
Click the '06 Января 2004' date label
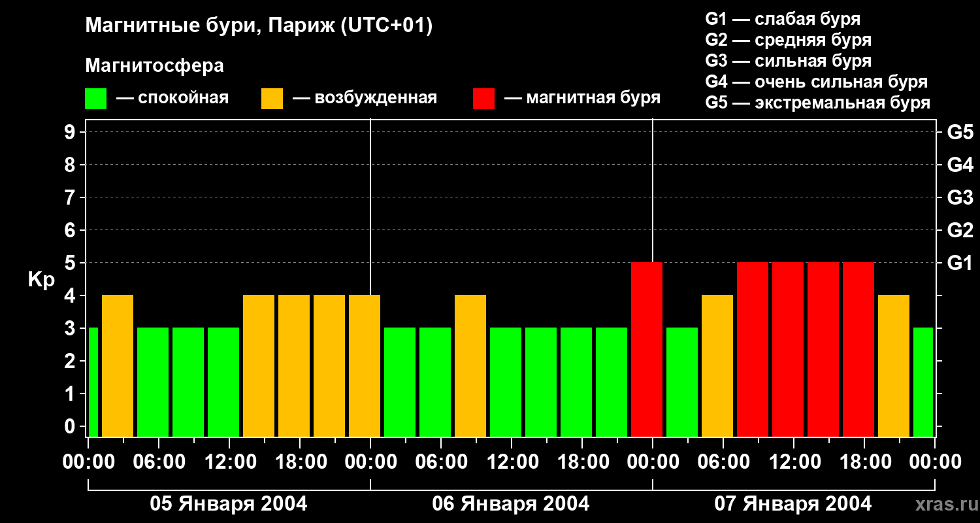click(x=511, y=504)
